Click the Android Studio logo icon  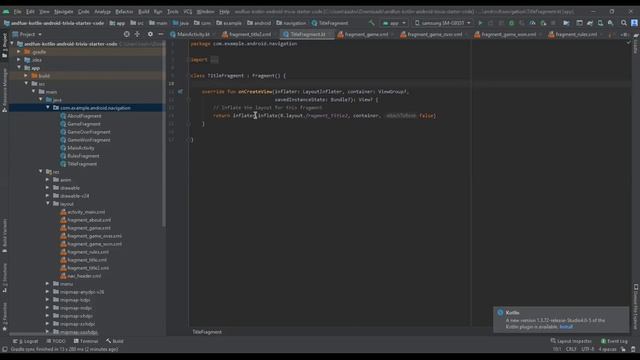pos(6,12)
